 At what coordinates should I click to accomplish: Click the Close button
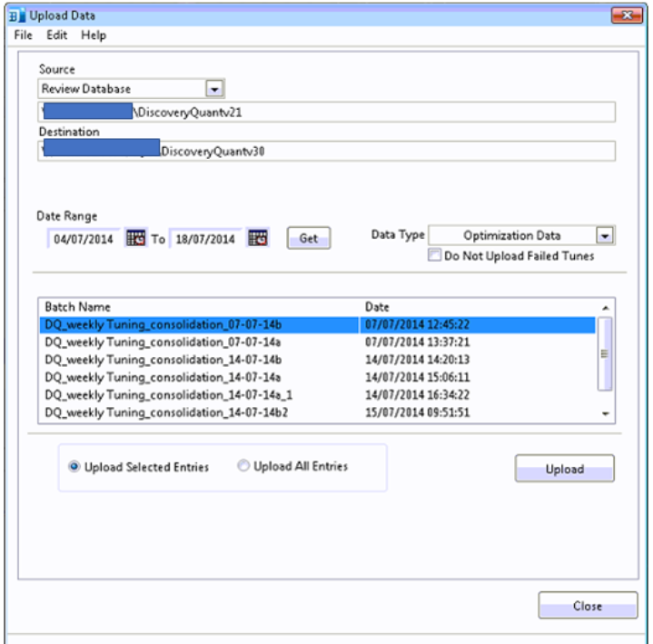[588, 605]
